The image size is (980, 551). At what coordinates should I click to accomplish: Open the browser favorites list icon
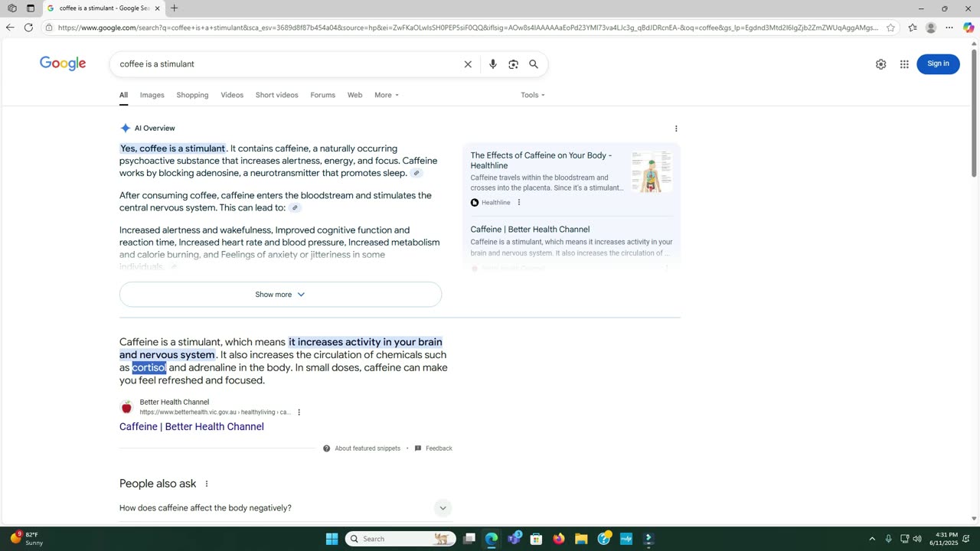(x=913, y=28)
